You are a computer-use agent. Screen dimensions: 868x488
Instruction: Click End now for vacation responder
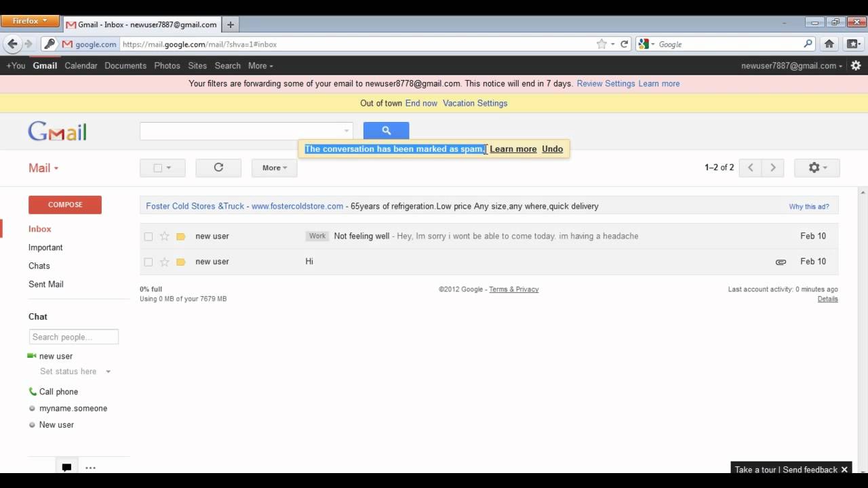point(421,103)
